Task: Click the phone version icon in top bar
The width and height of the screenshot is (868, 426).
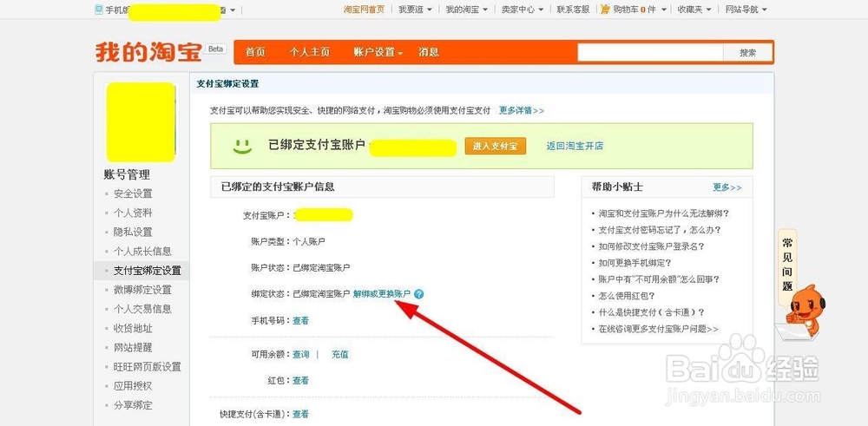Action: [x=99, y=10]
